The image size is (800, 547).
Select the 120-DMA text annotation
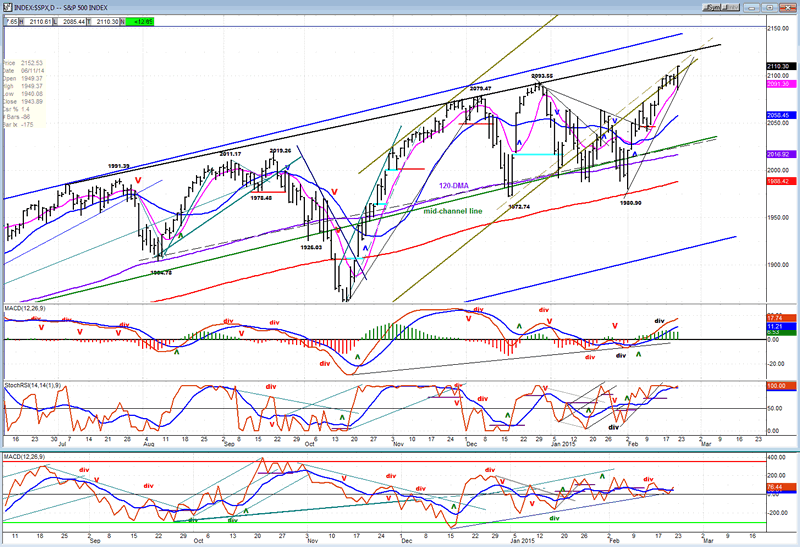click(x=454, y=186)
